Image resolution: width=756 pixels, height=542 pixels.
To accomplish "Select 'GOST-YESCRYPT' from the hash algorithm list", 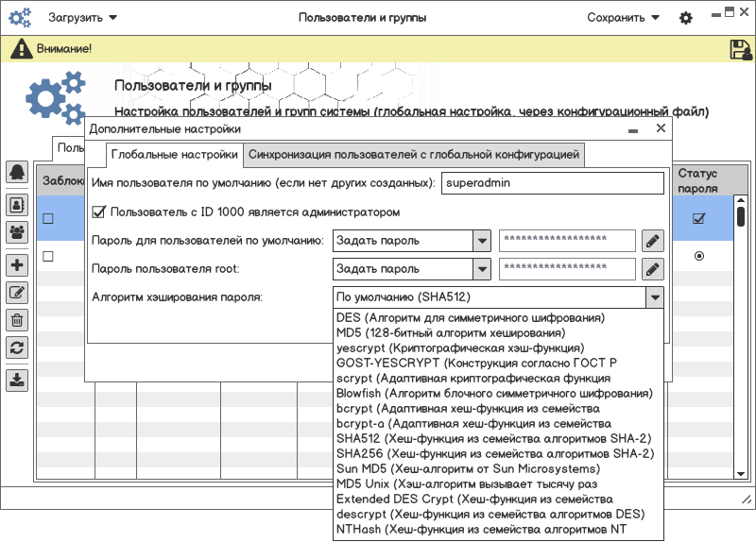I will tap(476, 363).
